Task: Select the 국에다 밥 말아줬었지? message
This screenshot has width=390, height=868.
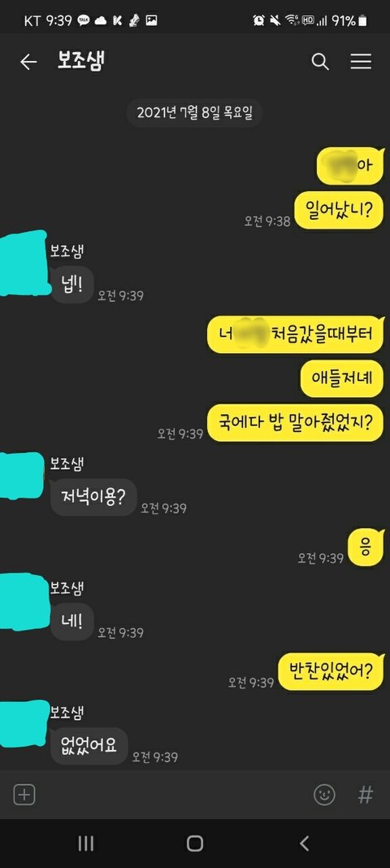Action: [295, 423]
